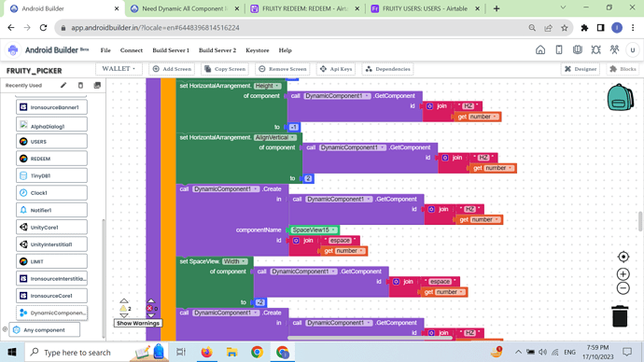This screenshot has width=644, height=362.
Task: Click the Show Warnings button
Action: [138, 323]
